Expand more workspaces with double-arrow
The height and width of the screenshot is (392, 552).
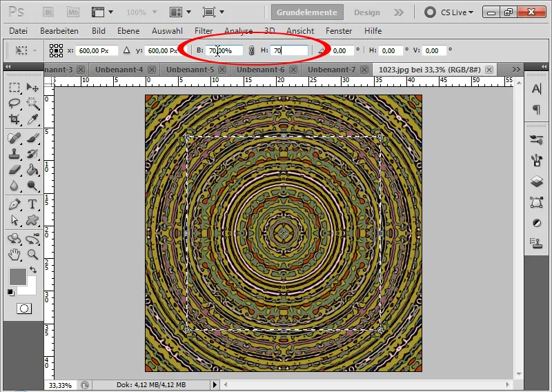[399, 12]
